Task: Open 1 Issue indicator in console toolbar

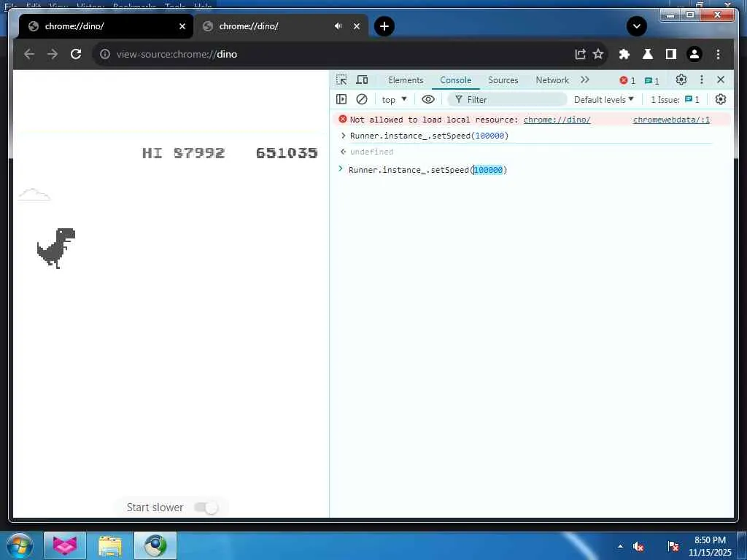Action: coord(675,99)
